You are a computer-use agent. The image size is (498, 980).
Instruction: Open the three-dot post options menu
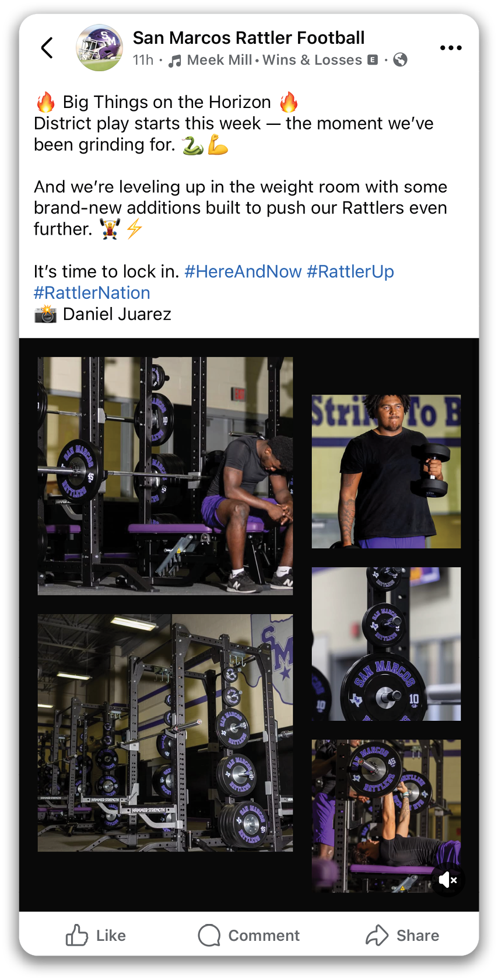pyautogui.click(x=451, y=48)
